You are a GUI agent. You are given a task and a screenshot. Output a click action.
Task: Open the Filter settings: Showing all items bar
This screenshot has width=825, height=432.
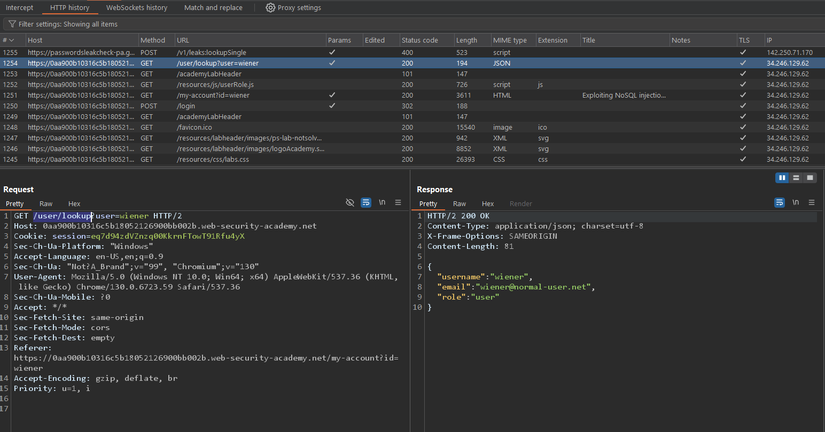coord(412,24)
